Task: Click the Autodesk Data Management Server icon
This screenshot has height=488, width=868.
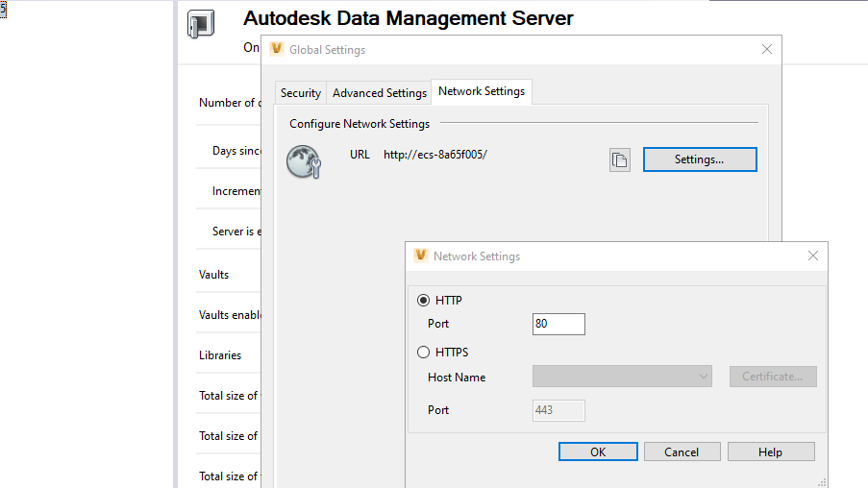Action: click(201, 26)
